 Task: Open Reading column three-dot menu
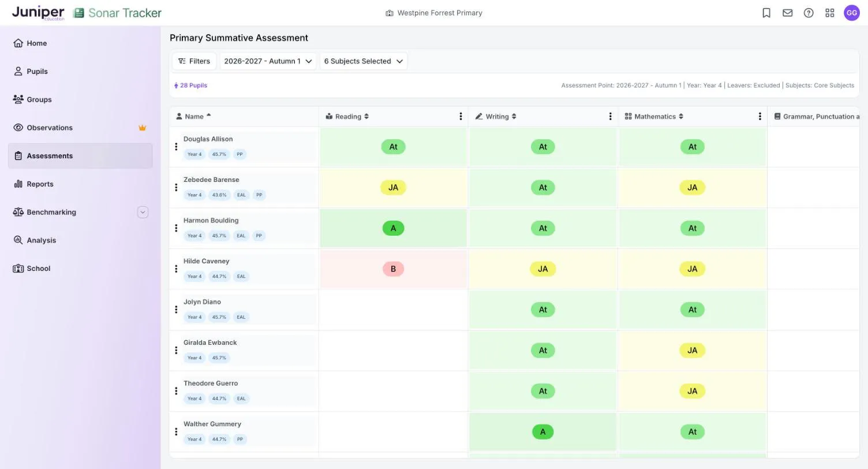461,117
